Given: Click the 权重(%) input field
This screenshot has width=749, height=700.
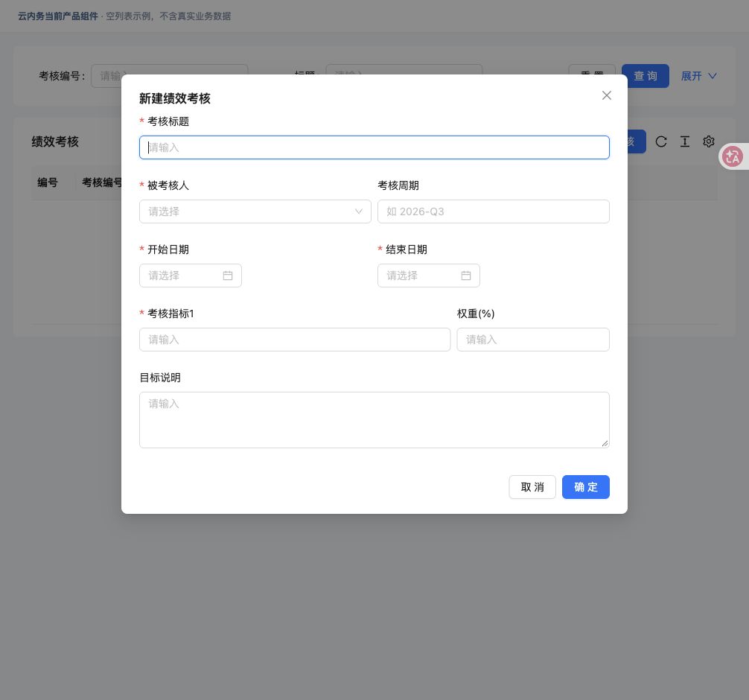Looking at the screenshot, I should pyautogui.click(x=532, y=340).
